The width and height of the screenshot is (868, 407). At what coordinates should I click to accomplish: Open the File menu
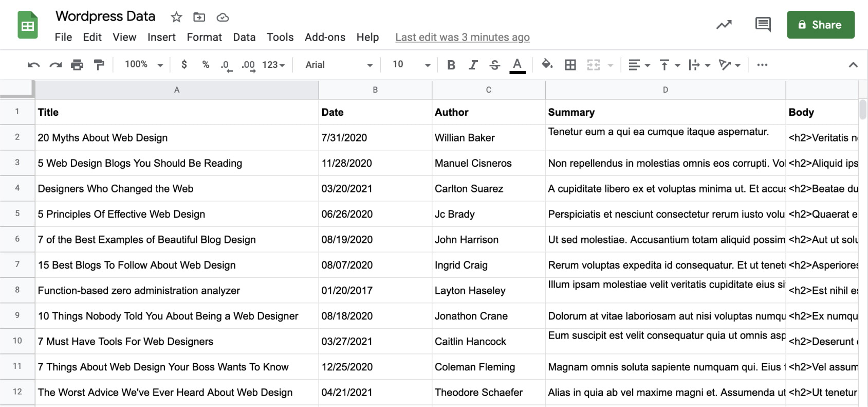[63, 37]
